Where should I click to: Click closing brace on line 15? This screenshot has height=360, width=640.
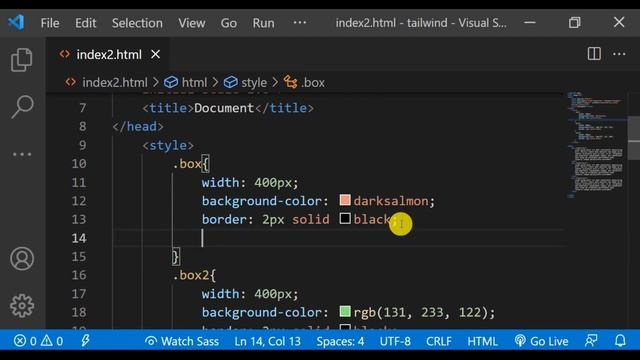click(x=176, y=257)
